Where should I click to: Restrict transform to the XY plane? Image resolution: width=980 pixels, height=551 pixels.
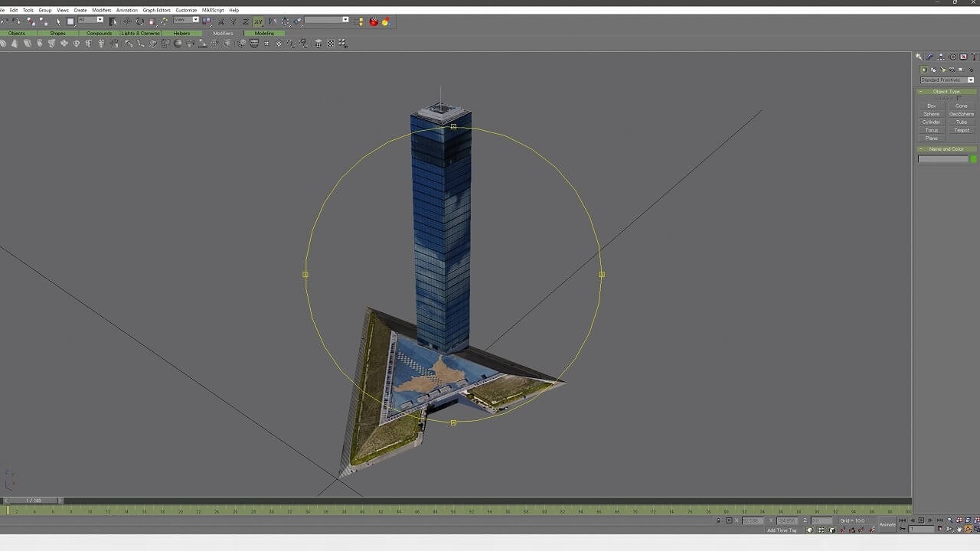(x=258, y=21)
